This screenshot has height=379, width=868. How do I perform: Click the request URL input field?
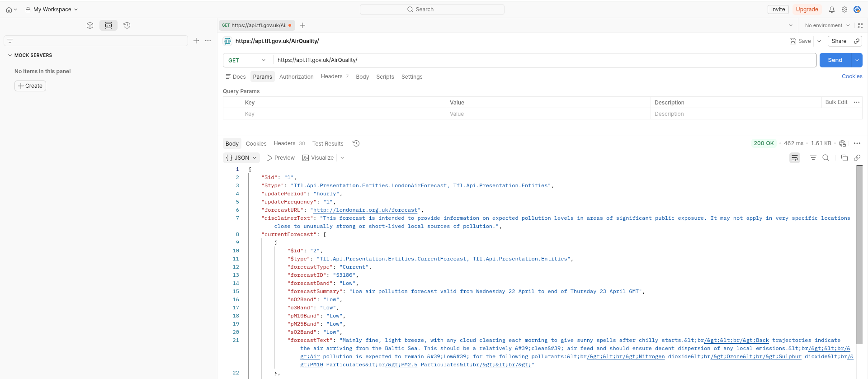point(542,60)
